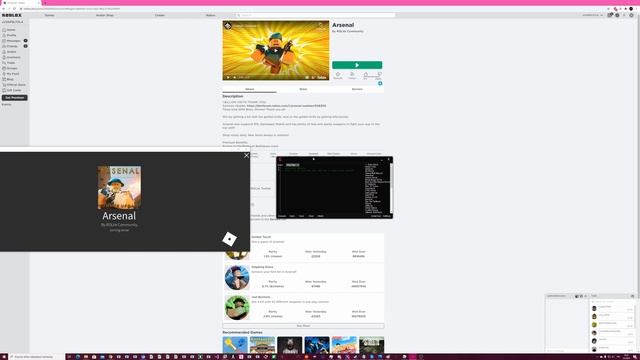Screen dimensions: 640x360
Task: Click the YouTube logo on the video
Action: click(x=322, y=78)
